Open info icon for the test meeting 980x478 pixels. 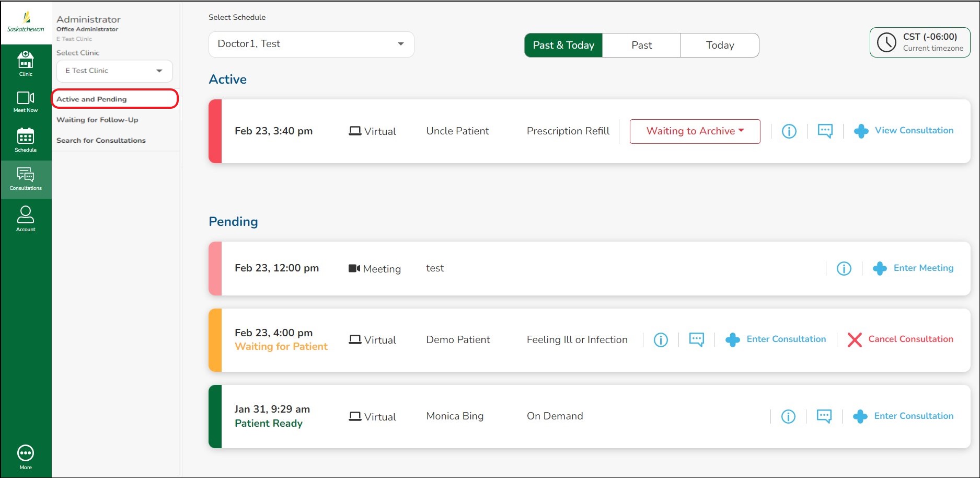click(x=844, y=268)
